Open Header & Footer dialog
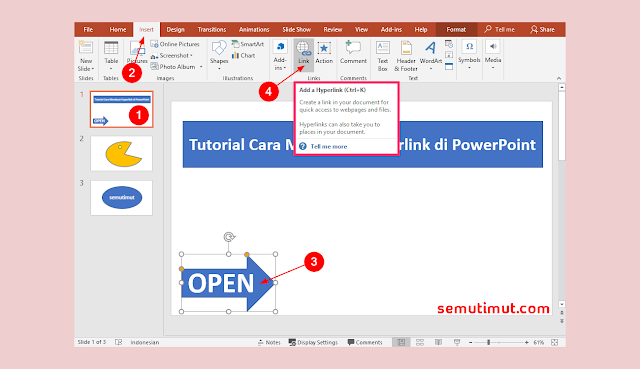Image resolution: width=640 pixels, height=369 pixels. (x=406, y=56)
